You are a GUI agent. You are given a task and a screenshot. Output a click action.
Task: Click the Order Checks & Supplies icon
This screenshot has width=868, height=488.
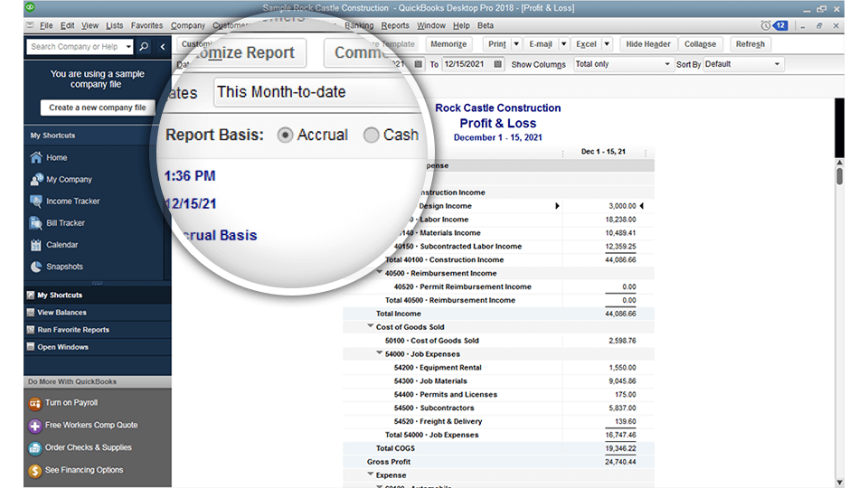[x=35, y=448]
